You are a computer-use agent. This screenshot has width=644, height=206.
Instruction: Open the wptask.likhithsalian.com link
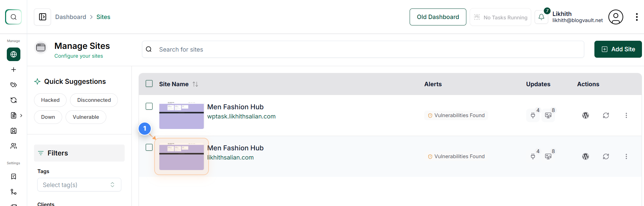pos(241,116)
